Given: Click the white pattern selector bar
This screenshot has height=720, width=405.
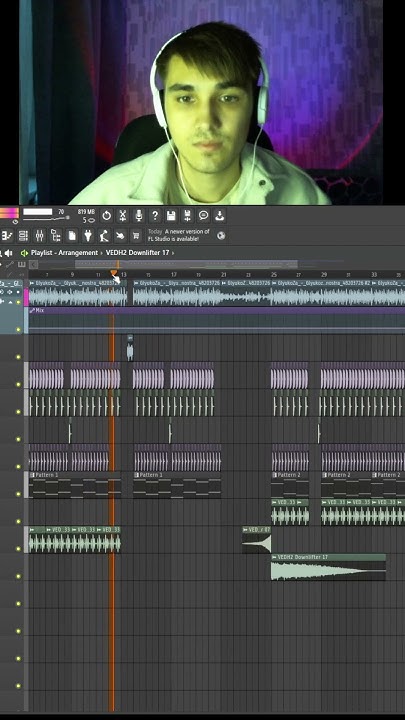Looking at the screenshot, I should (x=38, y=212).
